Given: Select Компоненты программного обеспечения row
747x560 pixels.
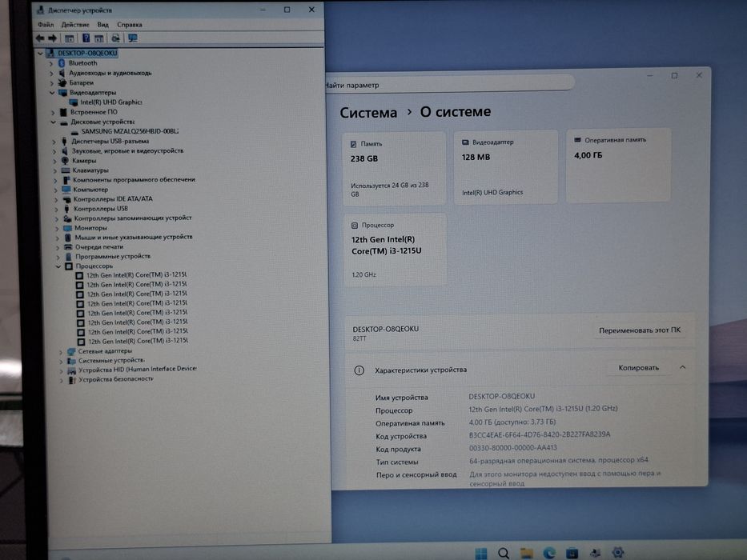Looking at the screenshot, I should pyautogui.click(x=134, y=179).
